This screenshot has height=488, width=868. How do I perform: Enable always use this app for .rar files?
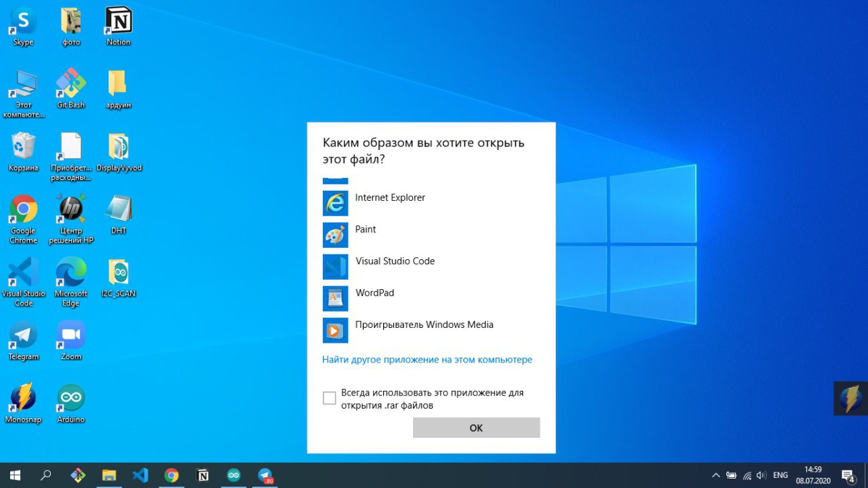(x=330, y=398)
